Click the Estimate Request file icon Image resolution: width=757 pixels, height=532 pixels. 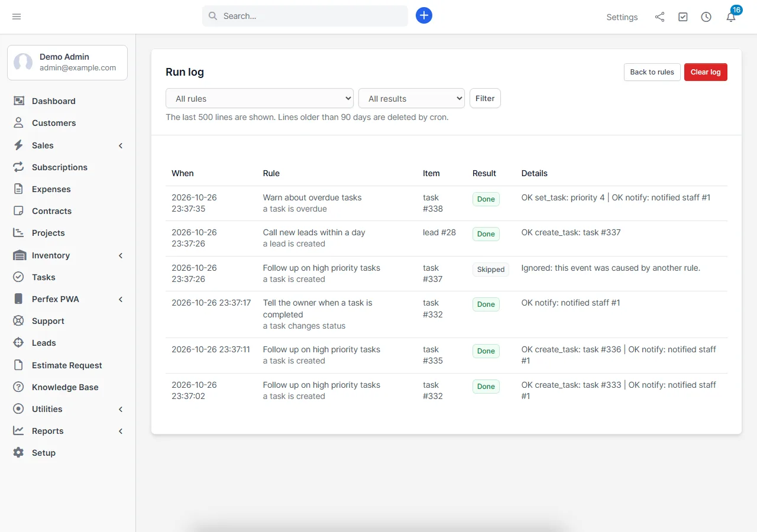[x=19, y=365]
